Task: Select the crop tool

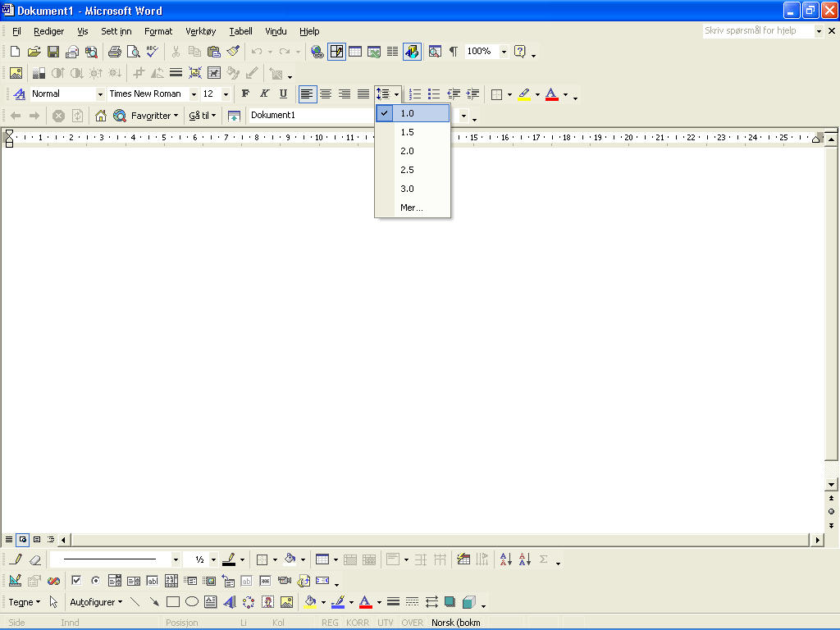Action: tap(139, 73)
